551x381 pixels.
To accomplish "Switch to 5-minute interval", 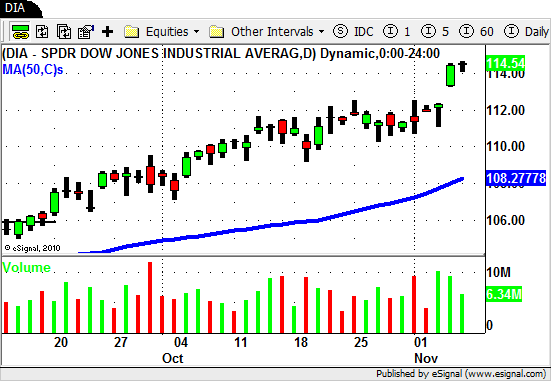I will coord(435,32).
